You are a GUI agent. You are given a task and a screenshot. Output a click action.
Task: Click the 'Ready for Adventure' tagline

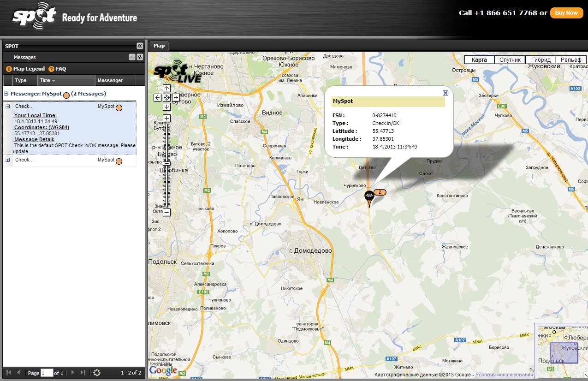[x=100, y=18]
